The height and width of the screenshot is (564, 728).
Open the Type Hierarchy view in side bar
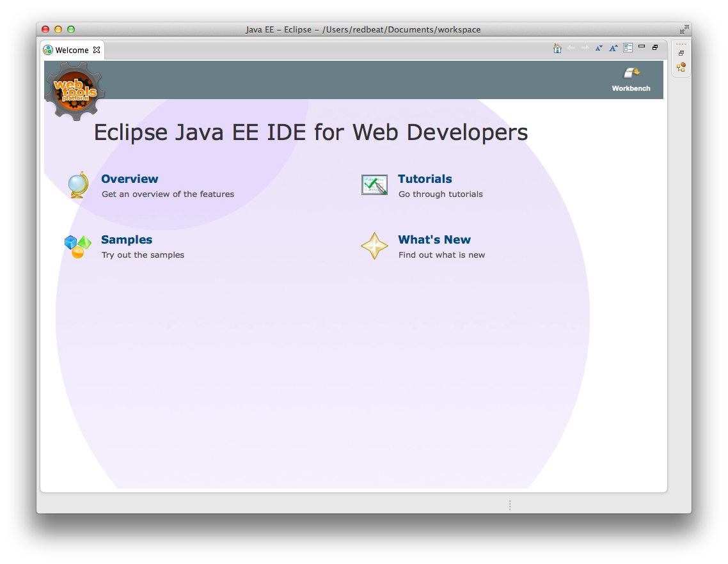[681, 67]
